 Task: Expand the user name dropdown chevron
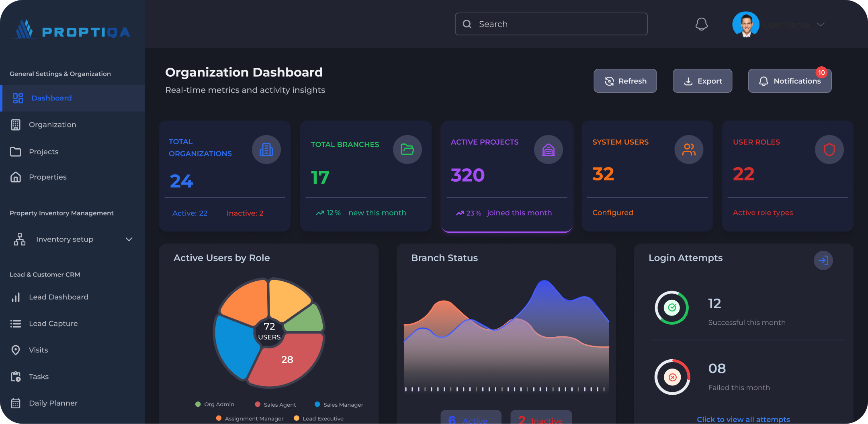821,25
